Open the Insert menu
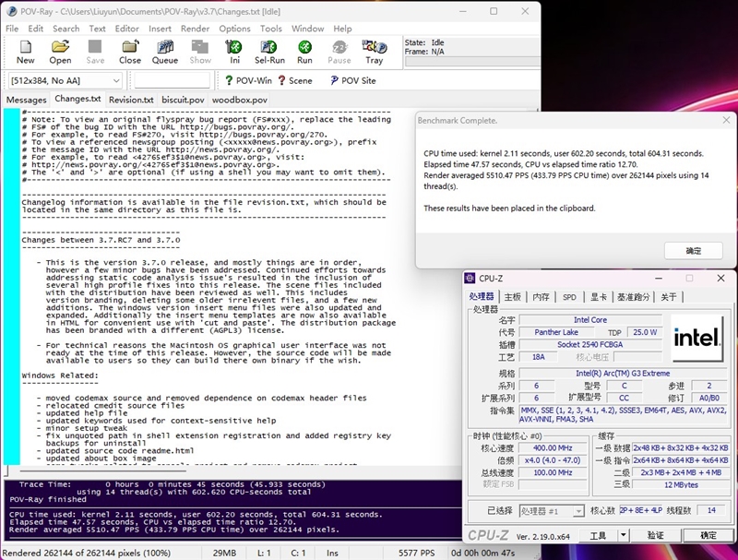This screenshot has width=738, height=560. (x=160, y=29)
